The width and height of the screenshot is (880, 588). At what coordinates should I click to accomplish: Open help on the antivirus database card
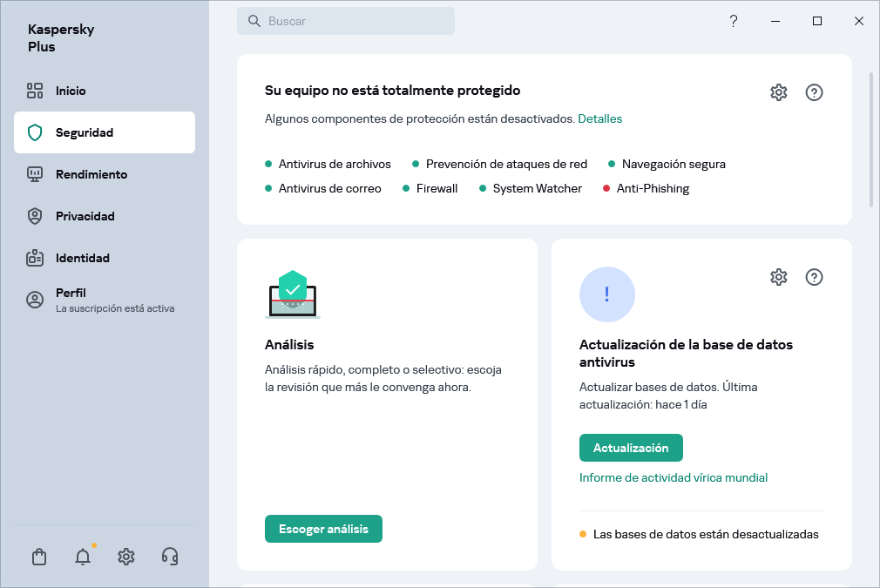(814, 277)
